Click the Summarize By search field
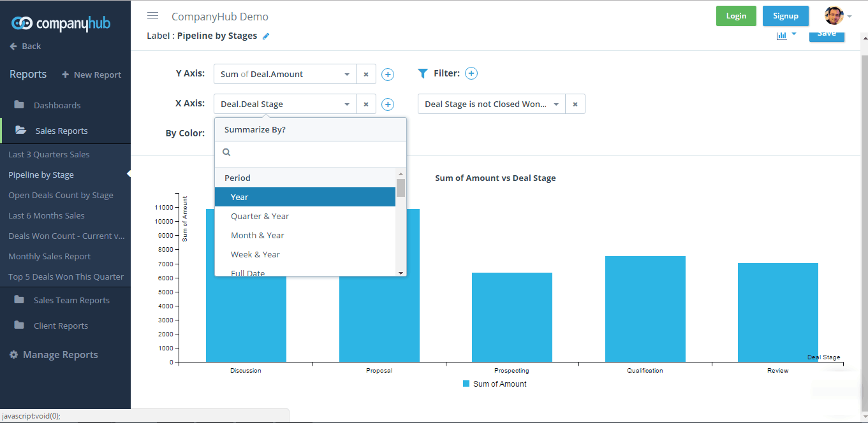Viewport: 868px width, 423px height. pos(314,153)
